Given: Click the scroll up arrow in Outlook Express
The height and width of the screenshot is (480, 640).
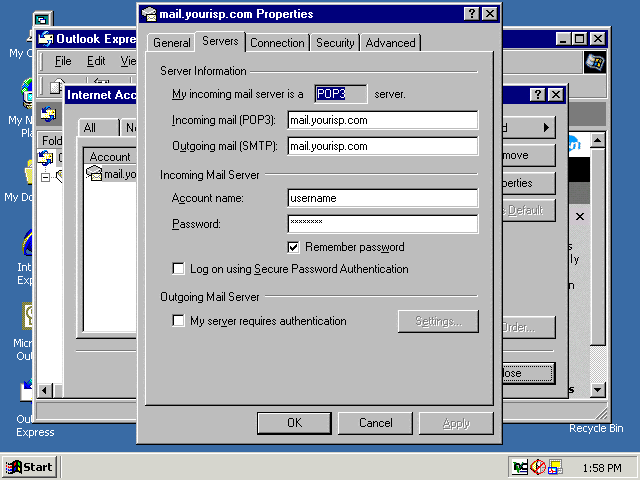Looking at the screenshot, I should (x=598, y=140).
